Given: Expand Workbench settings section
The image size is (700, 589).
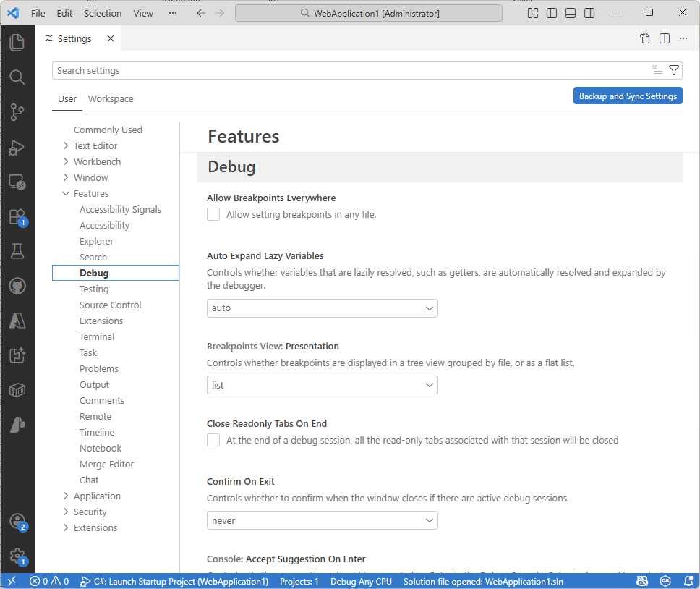Looking at the screenshot, I should 66,161.
